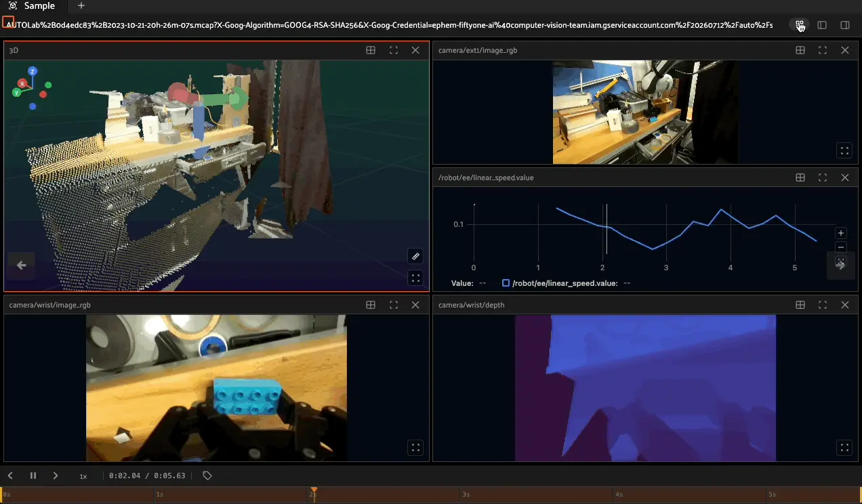Open panel layout options for camera/wrist/depth

[800, 305]
